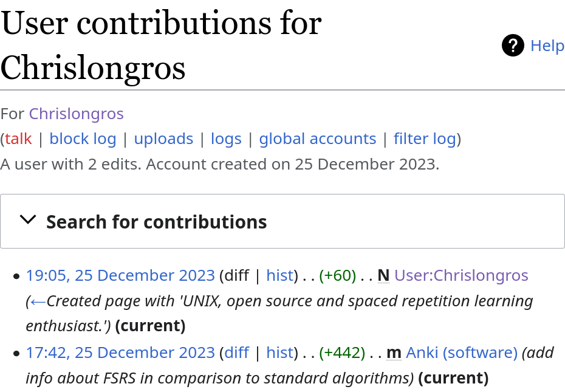Screen dimensions: 565x392
Task: Open Chrislongros user page link under heading
Action: pos(77,114)
